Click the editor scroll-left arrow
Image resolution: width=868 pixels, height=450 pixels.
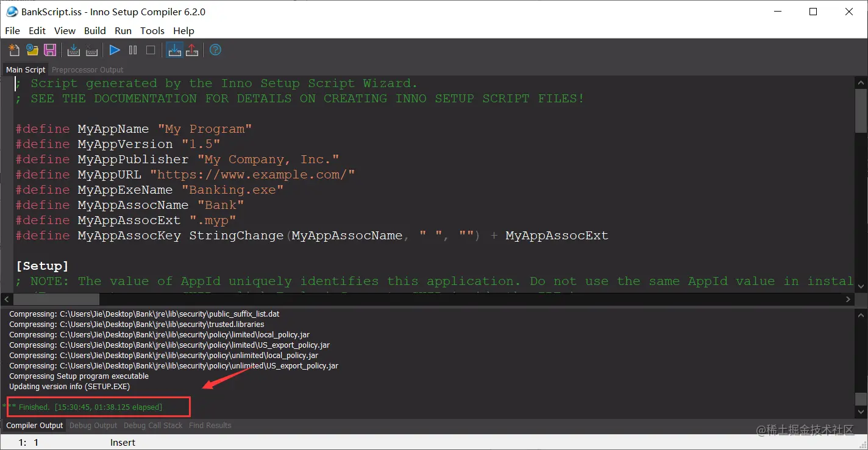tap(7, 300)
